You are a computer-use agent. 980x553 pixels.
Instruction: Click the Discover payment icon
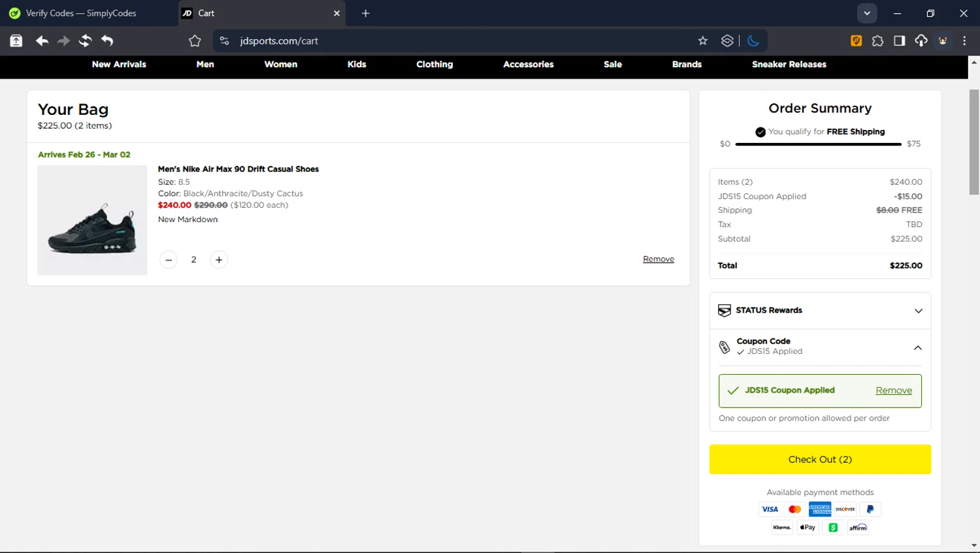[x=845, y=509]
